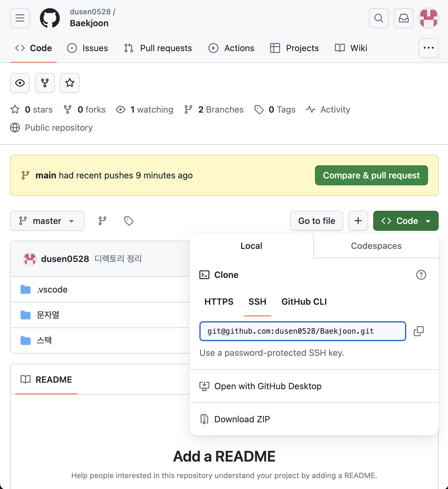Open the Code tab
This screenshot has width=448, height=489.
33,48
